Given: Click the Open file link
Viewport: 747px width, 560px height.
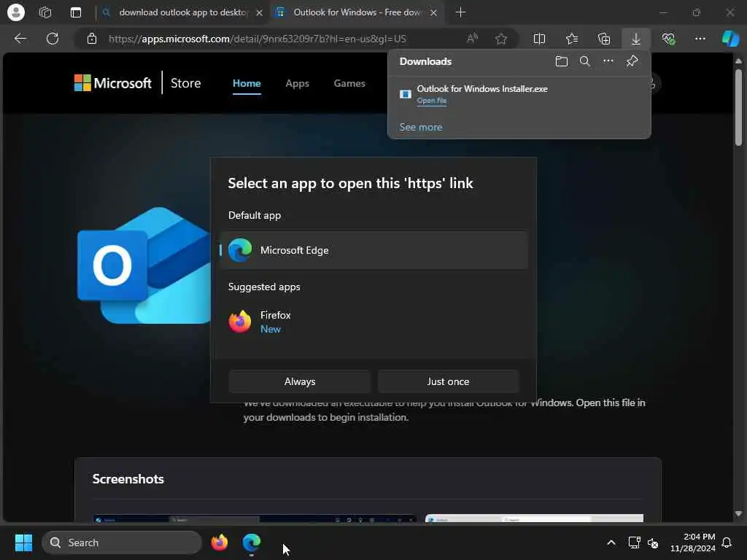Looking at the screenshot, I should [432, 101].
